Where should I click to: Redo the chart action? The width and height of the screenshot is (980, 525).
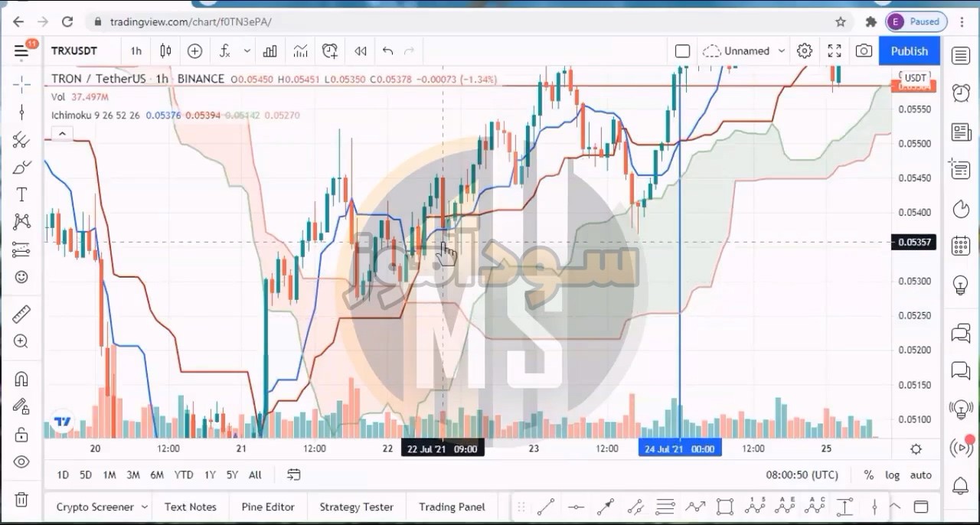tap(409, 51)
